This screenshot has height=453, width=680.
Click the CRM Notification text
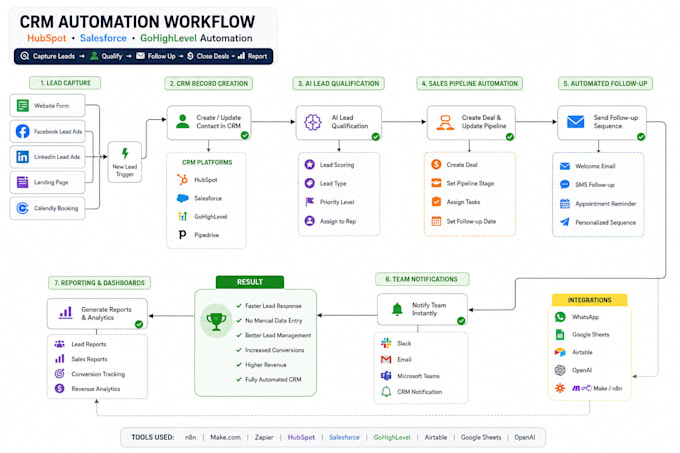[x=419, y=392]
